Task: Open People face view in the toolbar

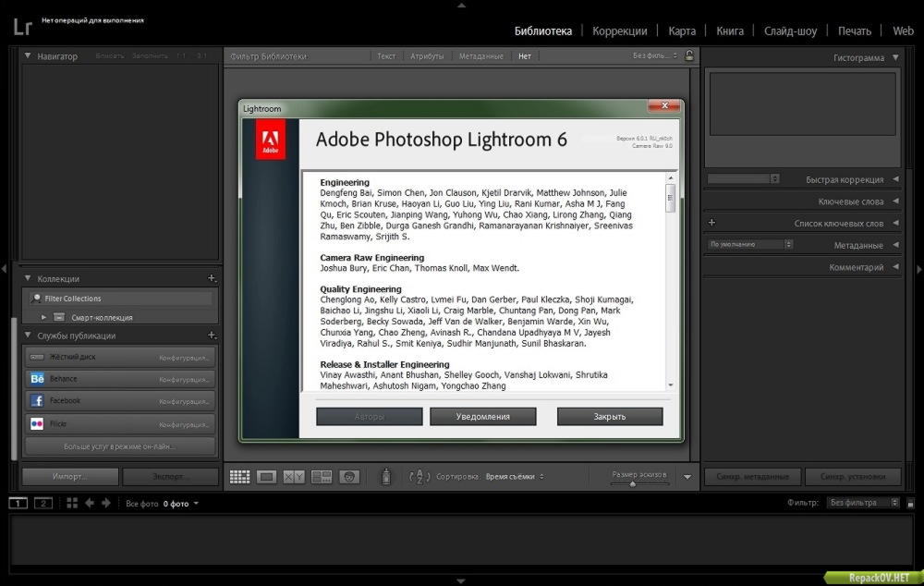Action: coord(349,477)
